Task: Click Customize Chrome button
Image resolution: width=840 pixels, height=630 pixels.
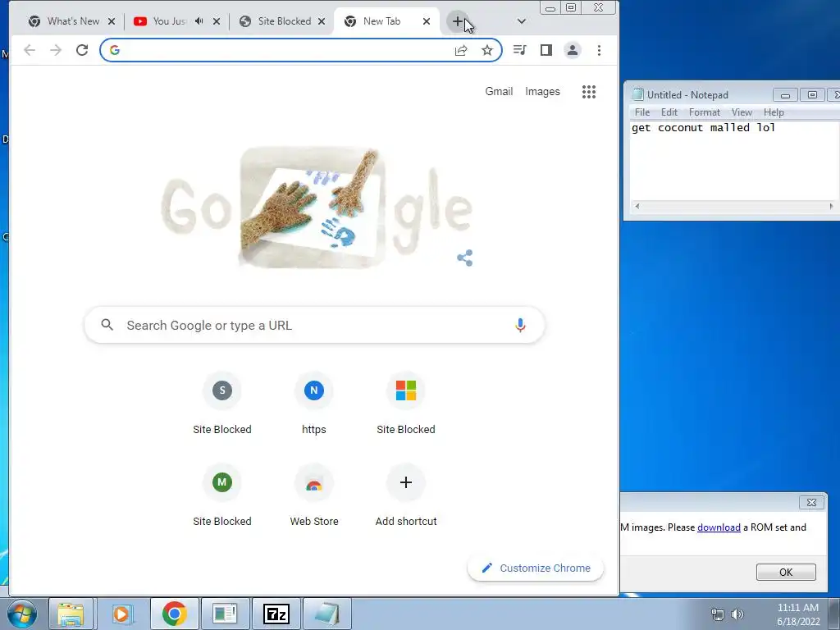Action: (x=536, y=568)
